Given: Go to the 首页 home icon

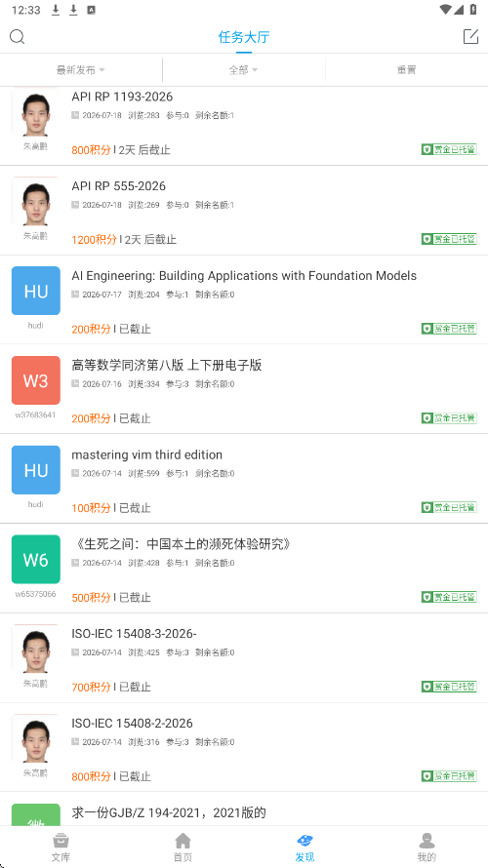Looking at the screenshot, I should [x=183, y=842].
